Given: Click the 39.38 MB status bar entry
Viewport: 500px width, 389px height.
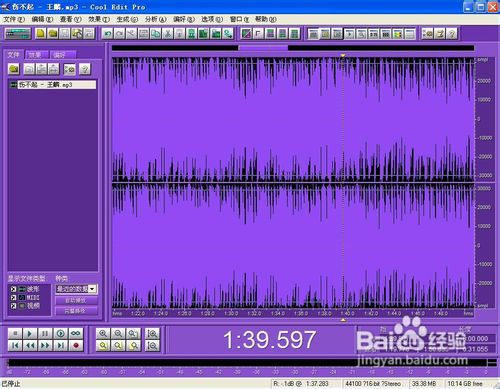Looking at the screenshot, I should click(x=424, y=384).
